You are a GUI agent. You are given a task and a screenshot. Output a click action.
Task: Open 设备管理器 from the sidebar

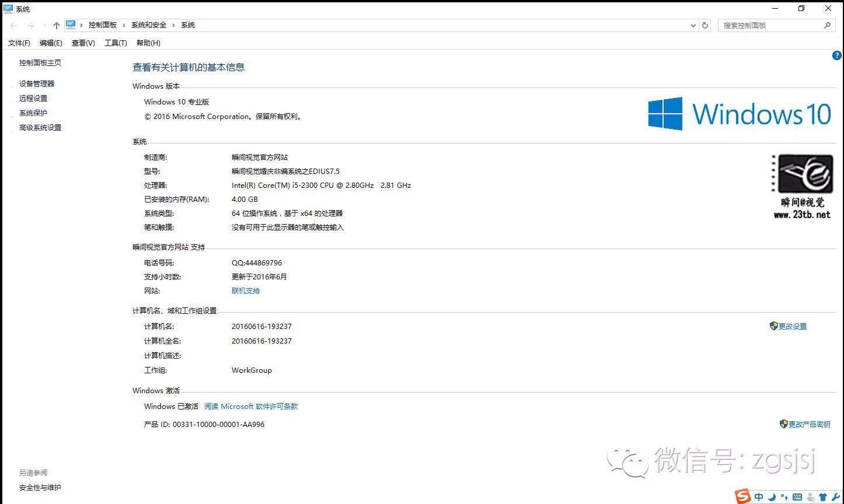pyautogui.click(x=37, y=84)
